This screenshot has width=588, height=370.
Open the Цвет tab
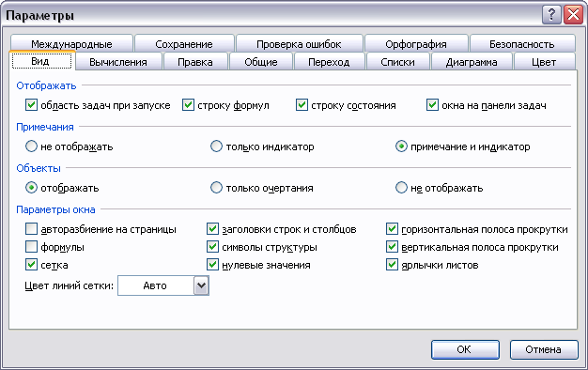tap(544, 62)
